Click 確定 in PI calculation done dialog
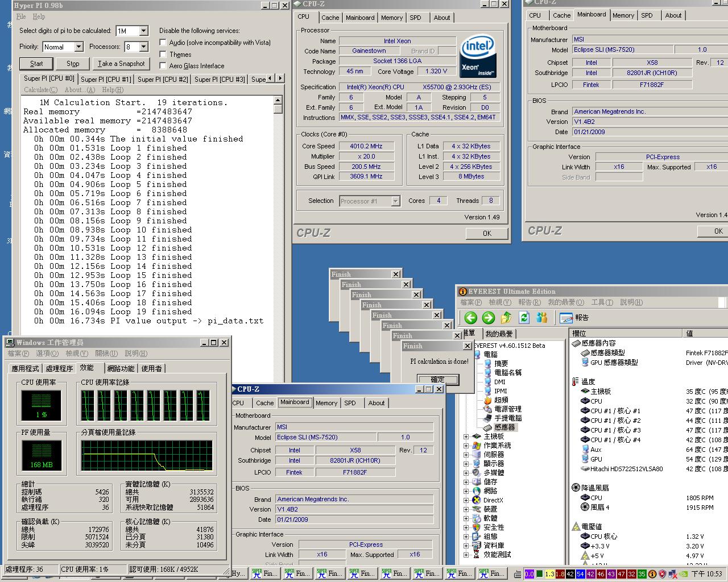This screenshot has width=728, height=582. tap(438, 380)
